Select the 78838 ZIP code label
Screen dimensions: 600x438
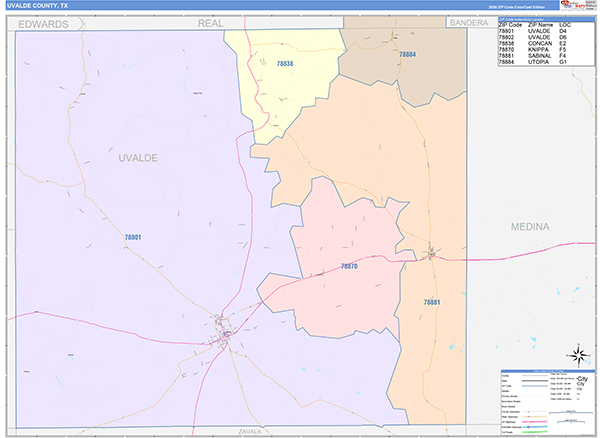pos(285,64)
